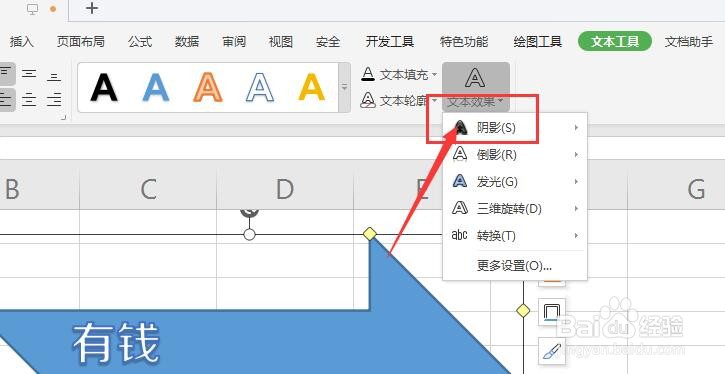Expand the arrow beside 三维旋转(D)
This screenshot has height=374, width=725.
(576, 208)
